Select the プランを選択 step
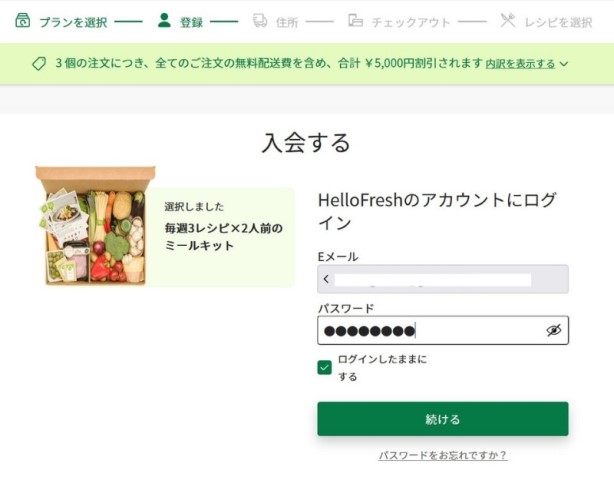The image size is (614, 480). pyautogui.click(x=73, y=22)
